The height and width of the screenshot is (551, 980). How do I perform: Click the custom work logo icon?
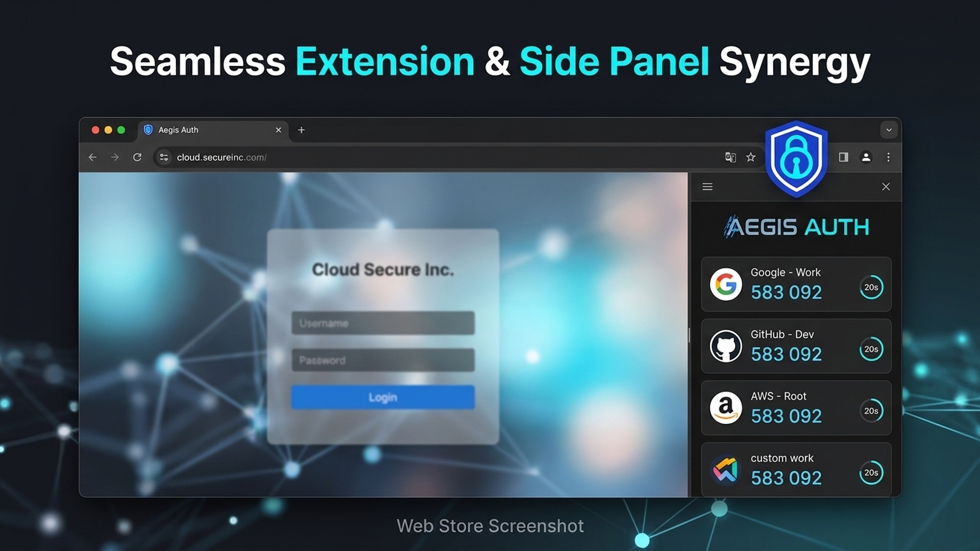726,470
